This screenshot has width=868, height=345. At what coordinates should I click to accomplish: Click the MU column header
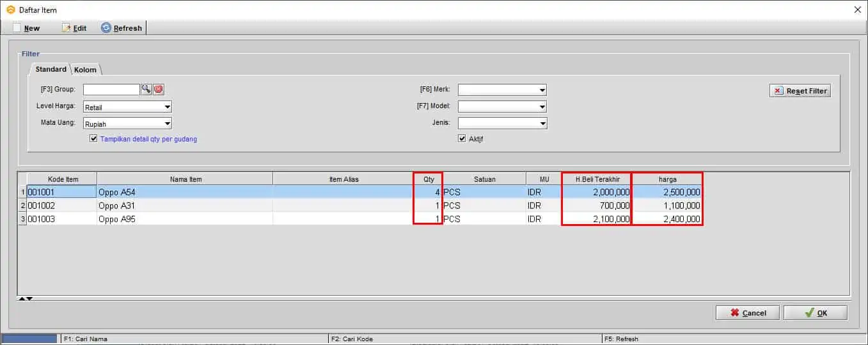tap(544, 179)
